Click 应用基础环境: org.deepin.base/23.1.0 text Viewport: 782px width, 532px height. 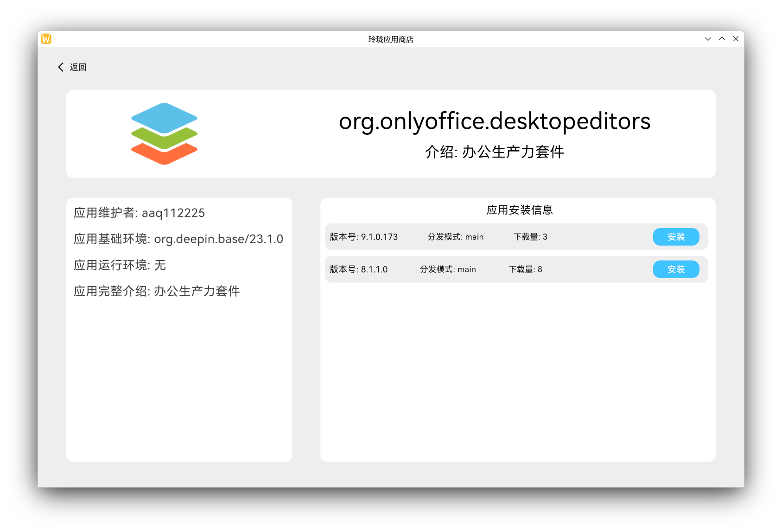pyautogui.click(x=178, y=239)
